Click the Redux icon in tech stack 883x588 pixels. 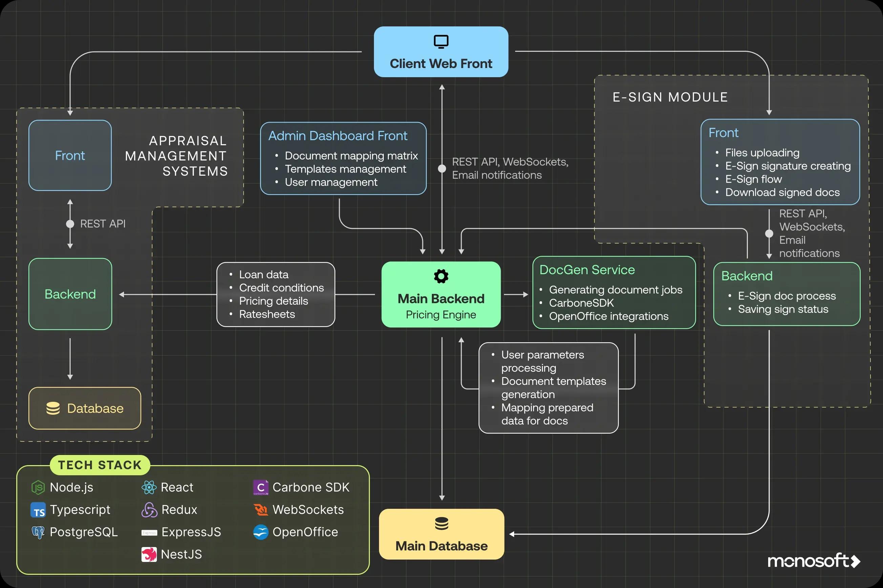click(x=149, y=509)
